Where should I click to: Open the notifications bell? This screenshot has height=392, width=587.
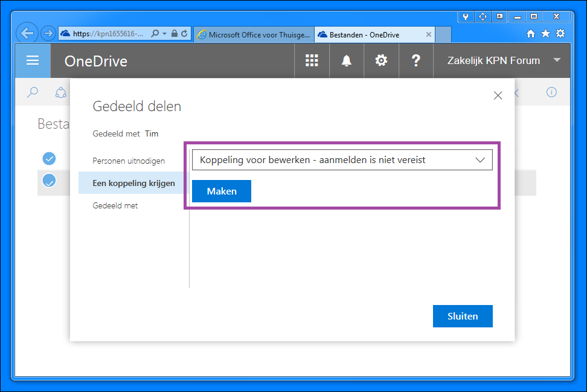(346, 60)
